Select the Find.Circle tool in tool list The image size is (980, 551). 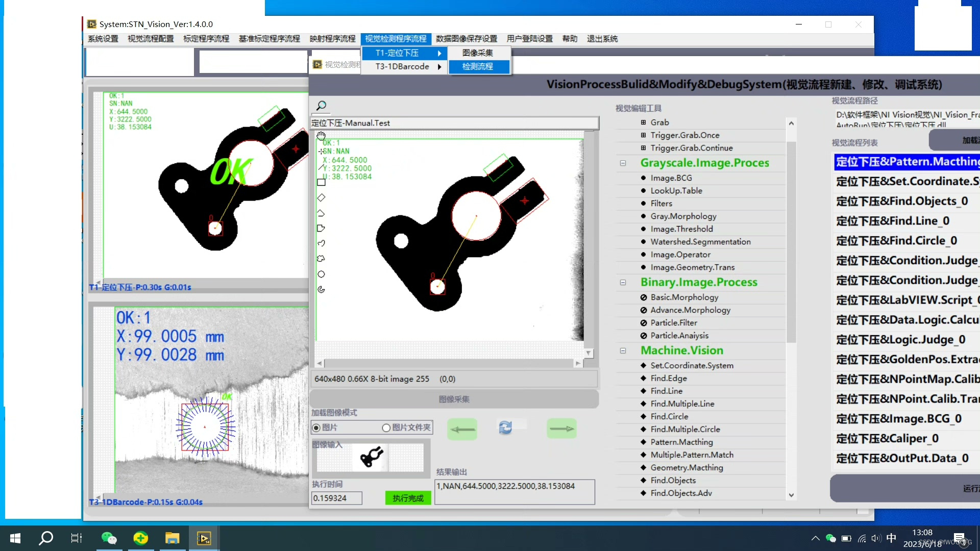coord(670,417)
